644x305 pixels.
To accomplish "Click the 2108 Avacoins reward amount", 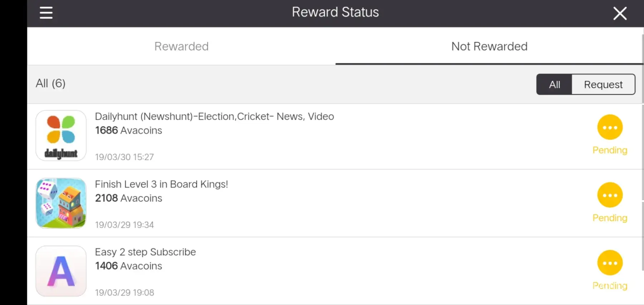I will 128,198.
